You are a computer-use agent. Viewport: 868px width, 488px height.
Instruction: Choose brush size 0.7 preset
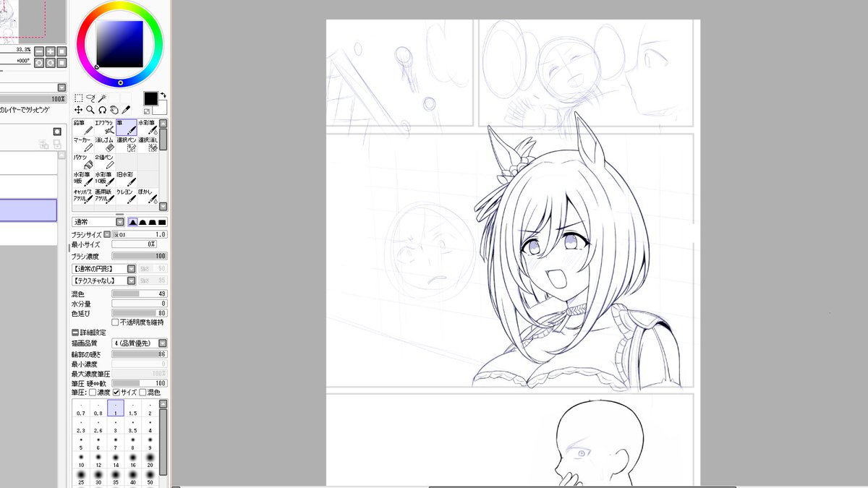click(x=81, y=408)
